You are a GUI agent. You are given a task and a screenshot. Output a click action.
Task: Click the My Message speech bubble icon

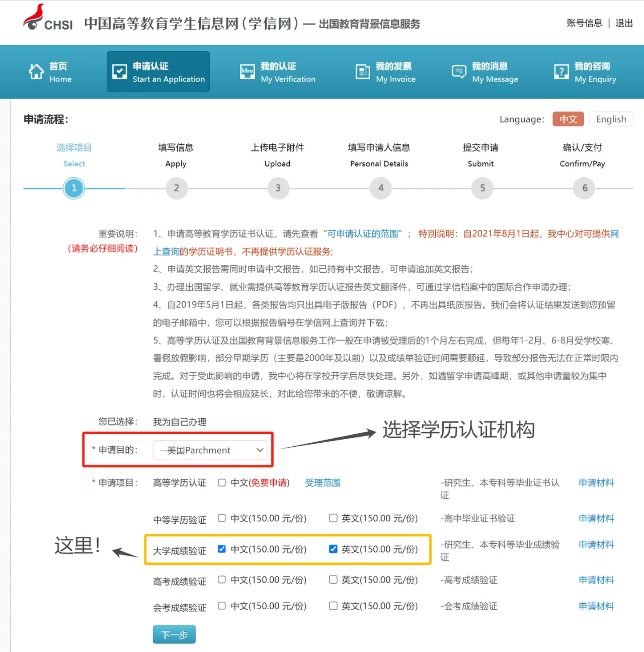[x=459, y=72]
